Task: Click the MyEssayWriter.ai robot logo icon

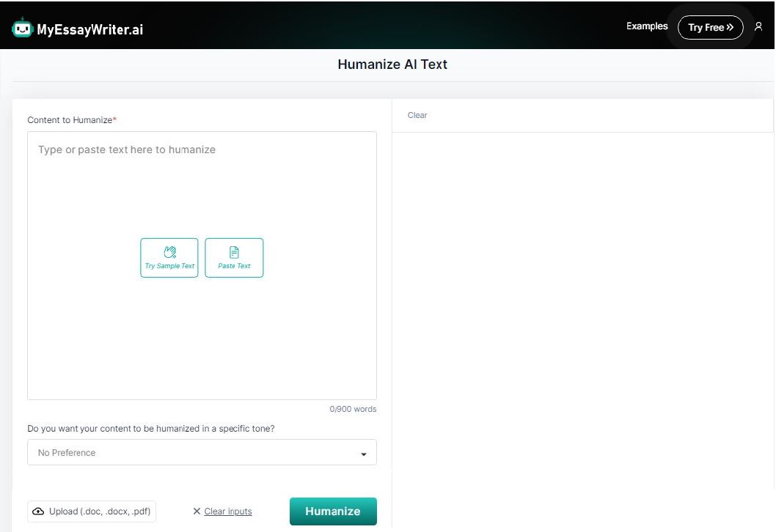Action: click(x=22, y=28)
